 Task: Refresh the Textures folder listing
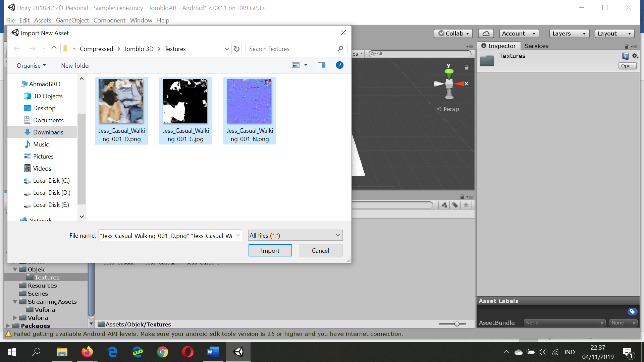tap(237, 49)
